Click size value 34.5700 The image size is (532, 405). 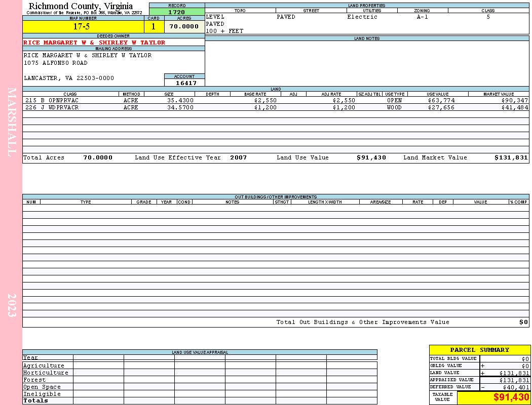(x=180, y=108)
